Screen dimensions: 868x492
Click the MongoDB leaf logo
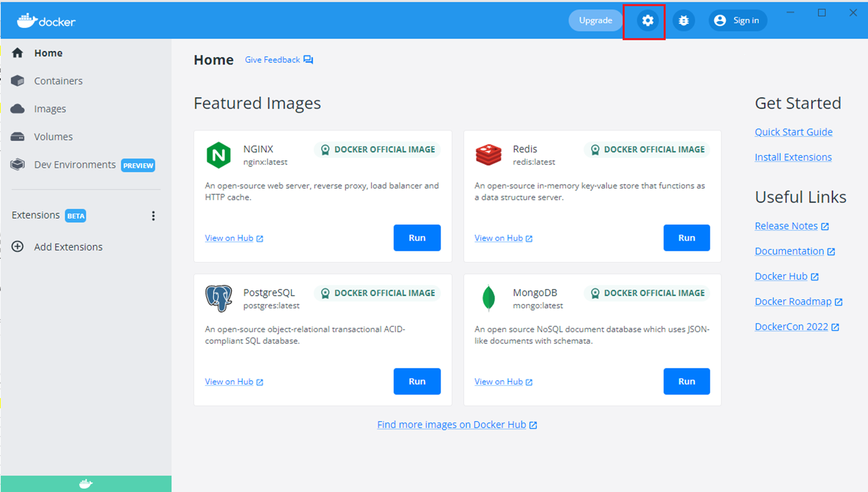click(x=489, y=298)
